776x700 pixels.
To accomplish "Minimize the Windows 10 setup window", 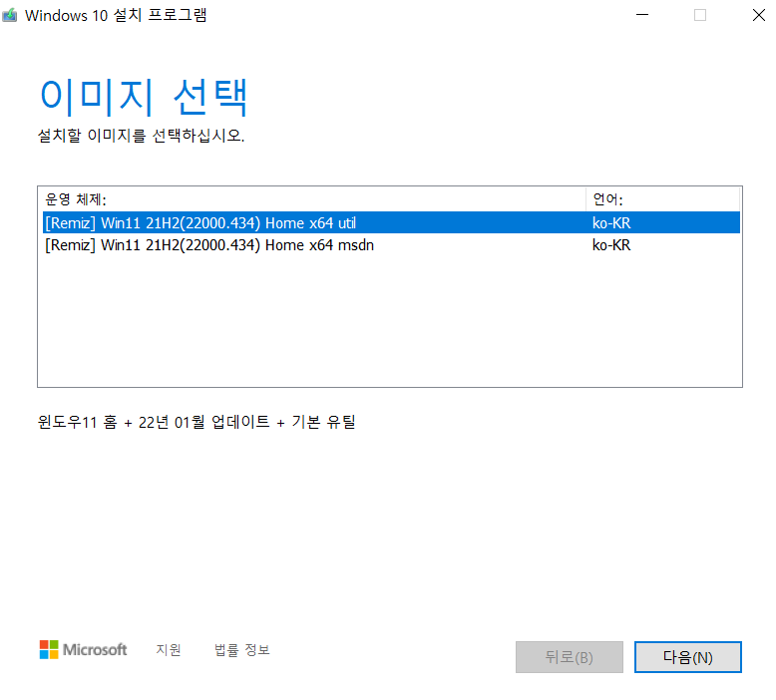I will pos(642,15).
